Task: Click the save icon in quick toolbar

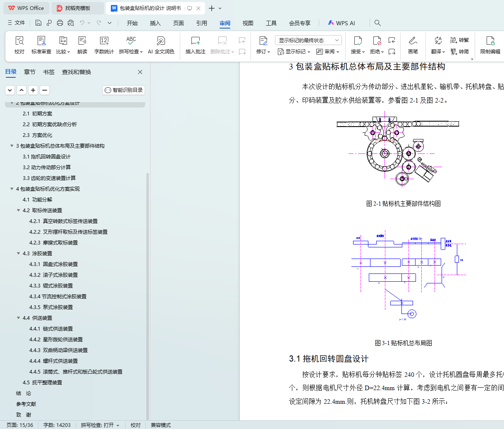Action: (38, 23)
